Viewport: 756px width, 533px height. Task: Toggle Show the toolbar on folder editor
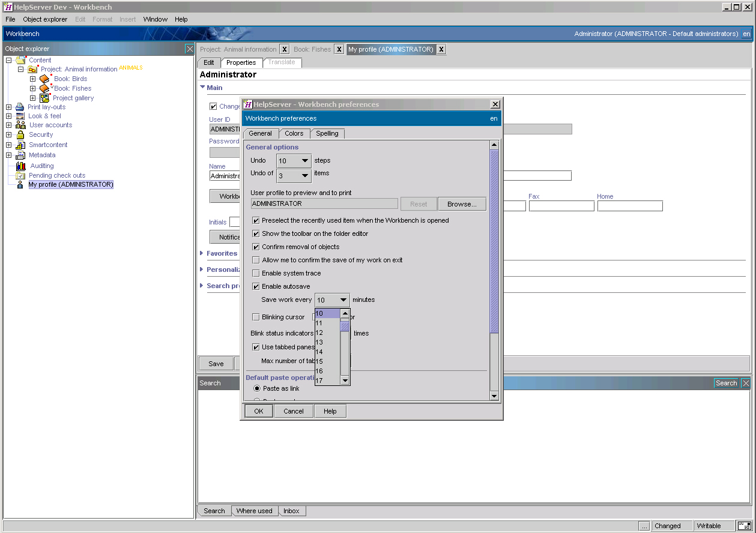point(256,233)
